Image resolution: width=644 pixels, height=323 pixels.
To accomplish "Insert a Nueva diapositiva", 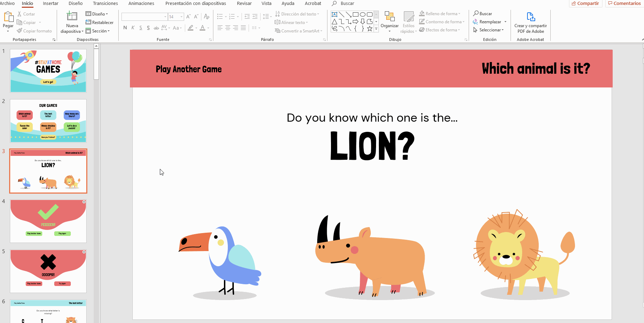I will tap(72, 23).
